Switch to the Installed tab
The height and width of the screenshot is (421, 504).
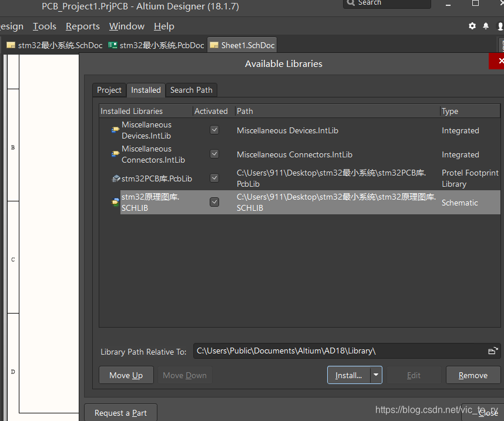[146, 90]
